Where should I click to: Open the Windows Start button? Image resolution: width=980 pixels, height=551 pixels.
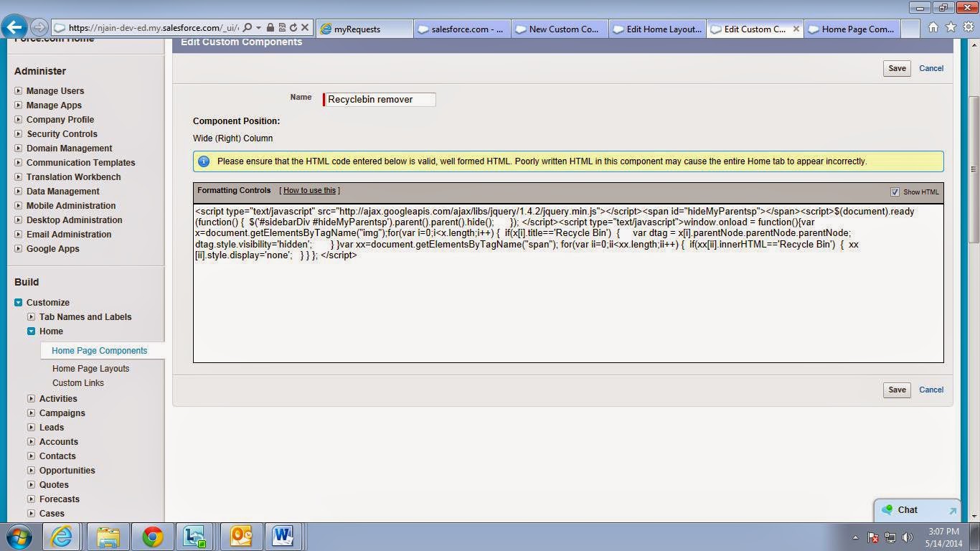click(19, 537)
